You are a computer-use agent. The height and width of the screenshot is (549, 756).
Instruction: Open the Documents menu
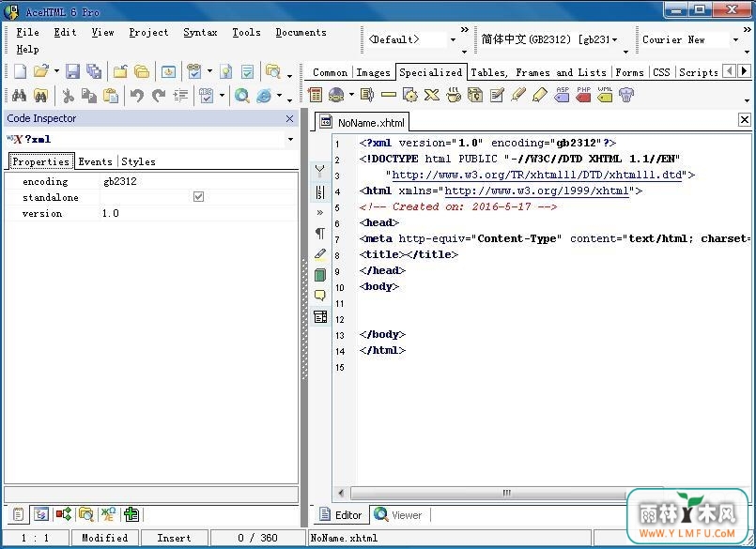tap(301, 32)
